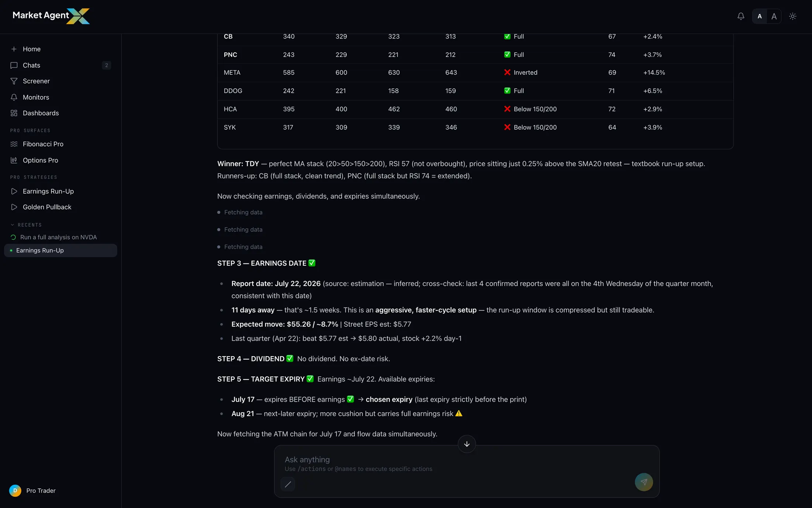Expand the first Fetching data step
Viewport: 812px width, 508px height.
[240, 212]
